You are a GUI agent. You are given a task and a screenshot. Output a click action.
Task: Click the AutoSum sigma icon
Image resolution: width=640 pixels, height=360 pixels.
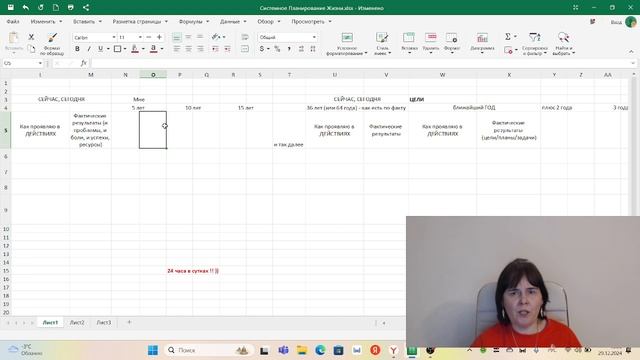coord(508,37)
